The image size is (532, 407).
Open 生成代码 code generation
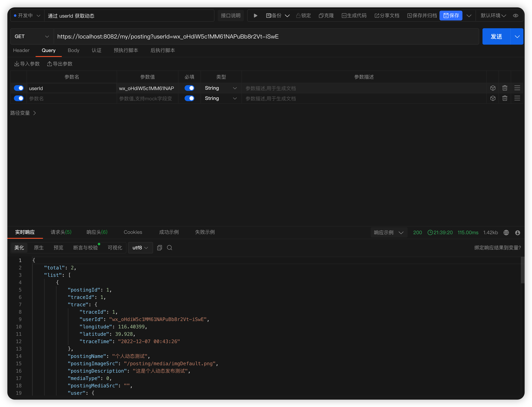pos(354,16)
